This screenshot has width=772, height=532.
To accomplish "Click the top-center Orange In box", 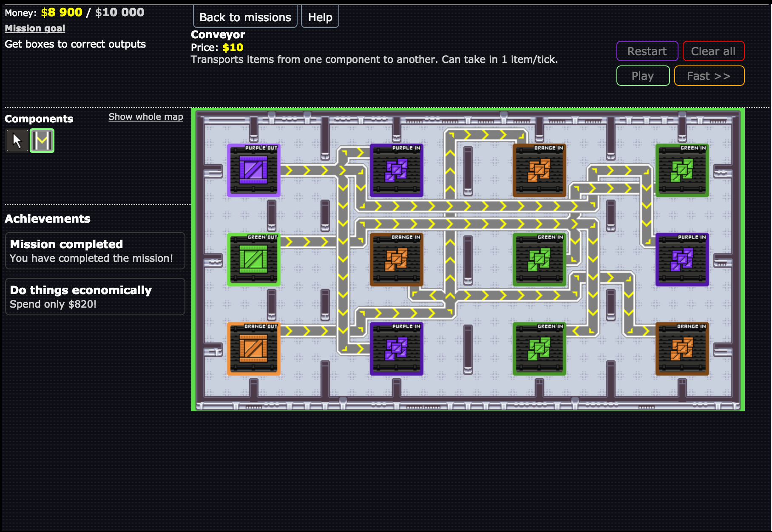I will [x=539, y=170].
